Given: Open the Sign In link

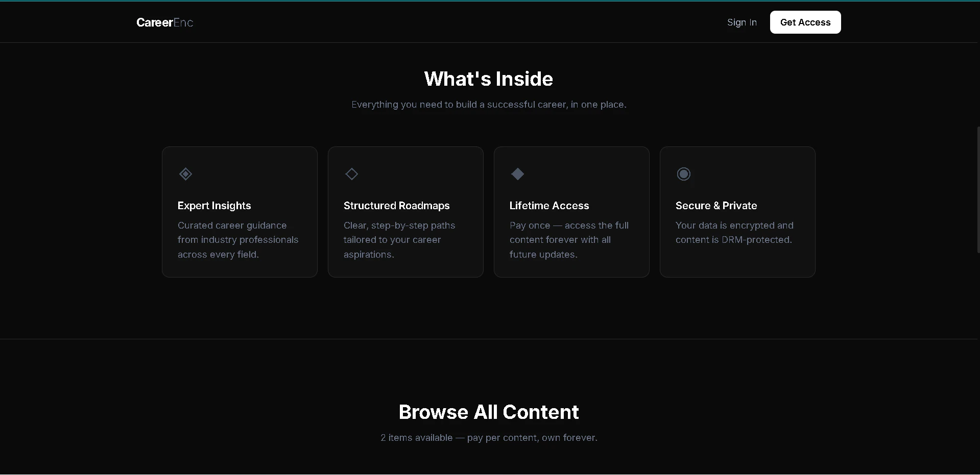Looking at the screenshot, I should click(742, 22).
